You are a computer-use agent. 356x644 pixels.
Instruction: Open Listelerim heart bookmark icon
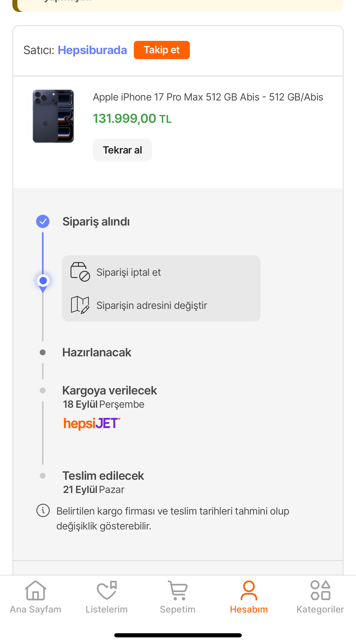click(x=107, y=591)
